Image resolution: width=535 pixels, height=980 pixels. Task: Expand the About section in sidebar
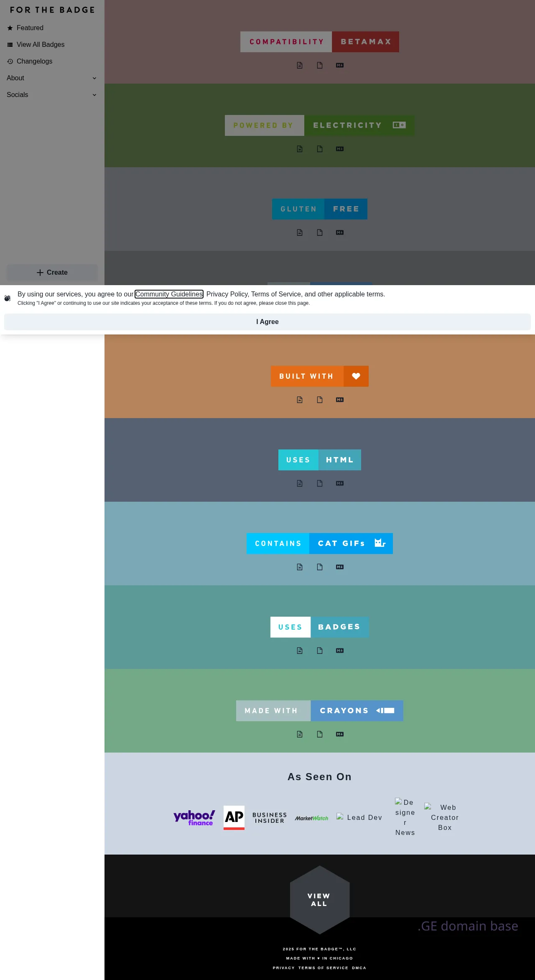[52, 78]
